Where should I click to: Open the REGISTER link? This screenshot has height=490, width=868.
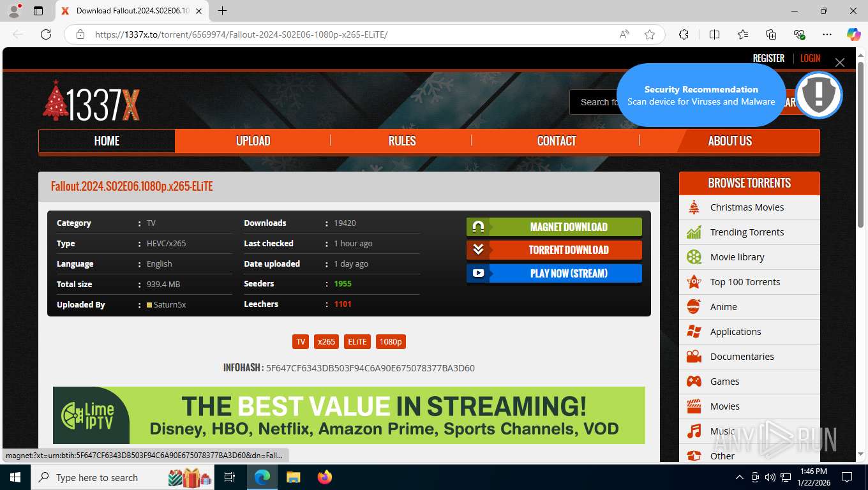tap(768, 58)
